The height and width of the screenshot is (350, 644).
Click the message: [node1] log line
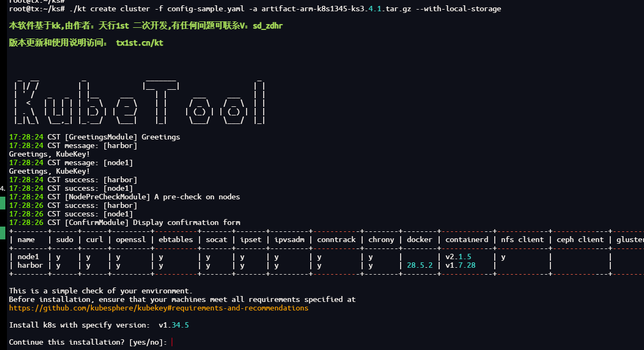tap(71, 162)
